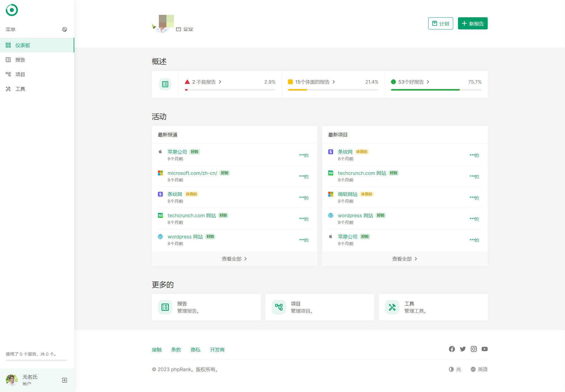Click the Facebook icon in footer

[x=452, y=349]
